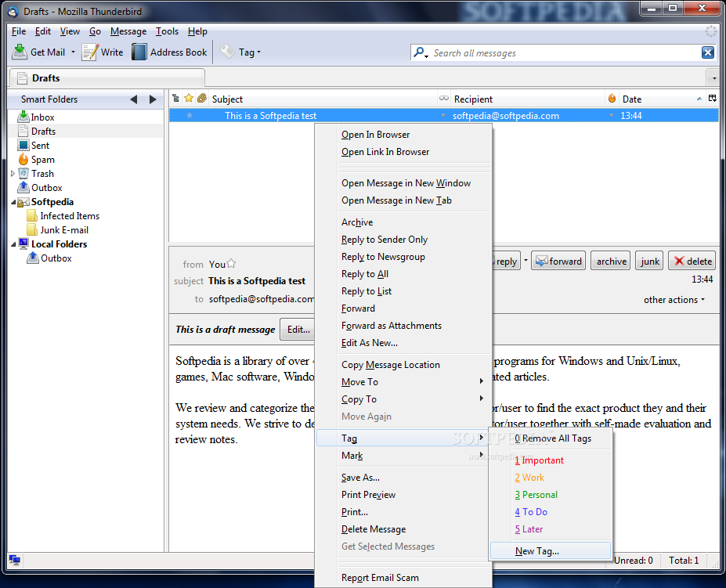Click the starred column header icon
Screen dimensions: 726x588
189,98
